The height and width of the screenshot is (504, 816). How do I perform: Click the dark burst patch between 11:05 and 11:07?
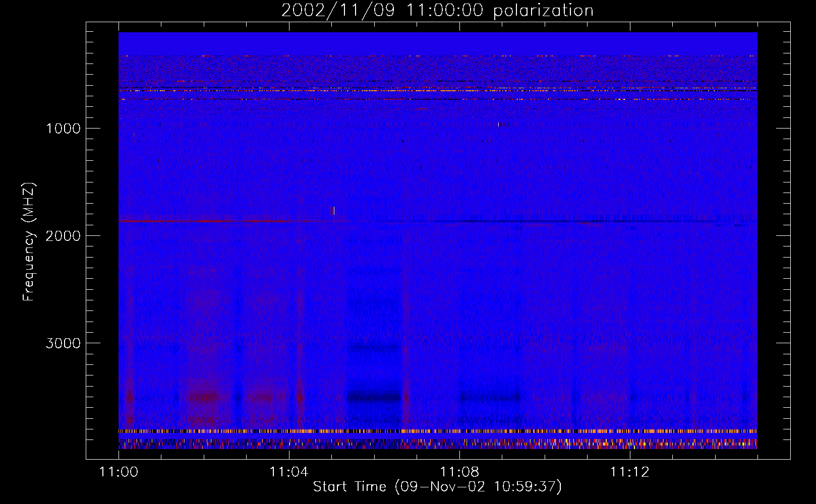(374, 397)
